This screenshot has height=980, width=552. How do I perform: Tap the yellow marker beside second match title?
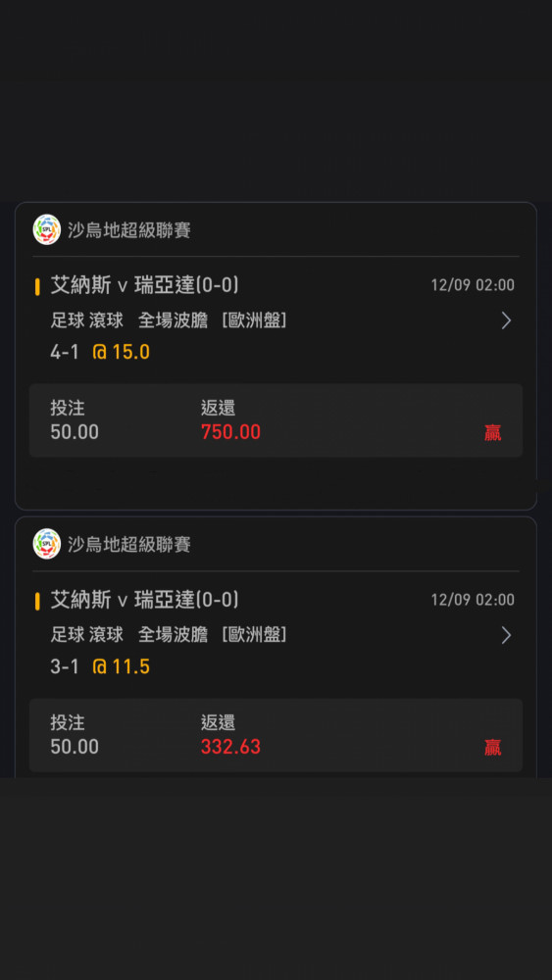(37, 602)
